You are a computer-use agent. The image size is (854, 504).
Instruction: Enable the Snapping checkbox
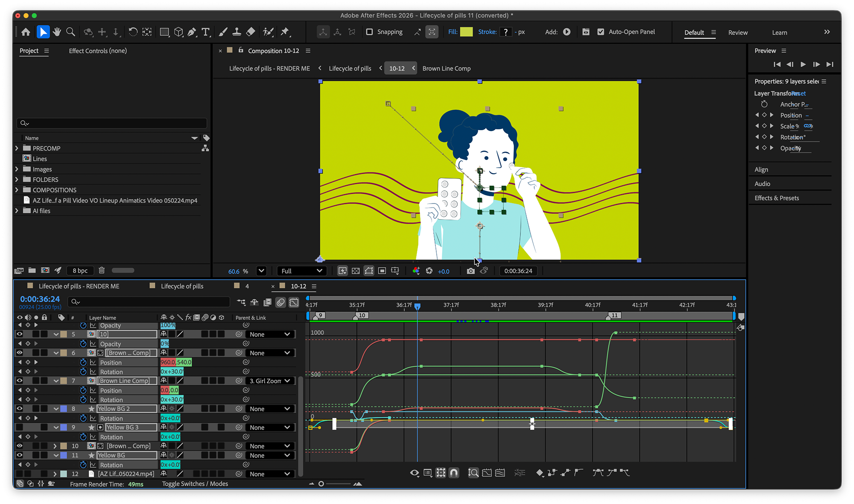pyautogui.click(x=369, y=32)
